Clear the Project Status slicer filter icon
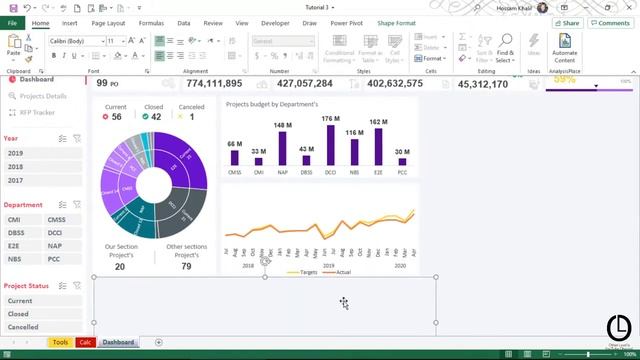 (77, 286)
